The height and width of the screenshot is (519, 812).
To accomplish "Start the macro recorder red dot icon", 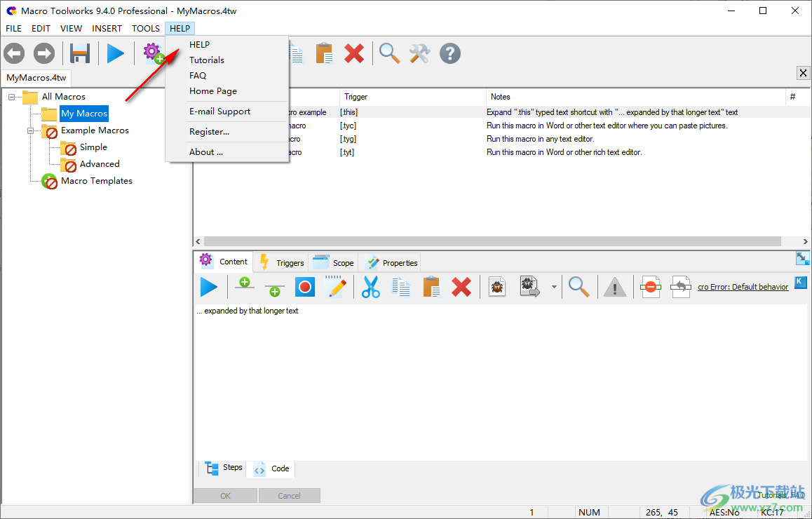I will tap(305, 287).
